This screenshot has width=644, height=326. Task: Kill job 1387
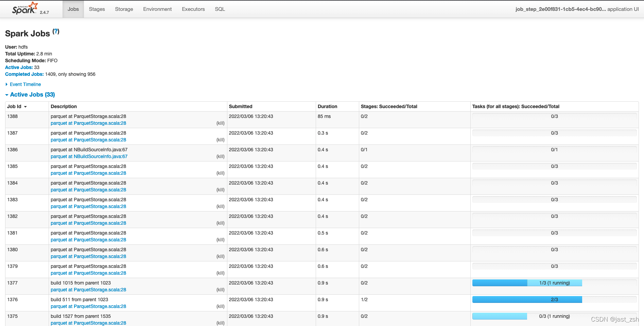coord(221,140)
